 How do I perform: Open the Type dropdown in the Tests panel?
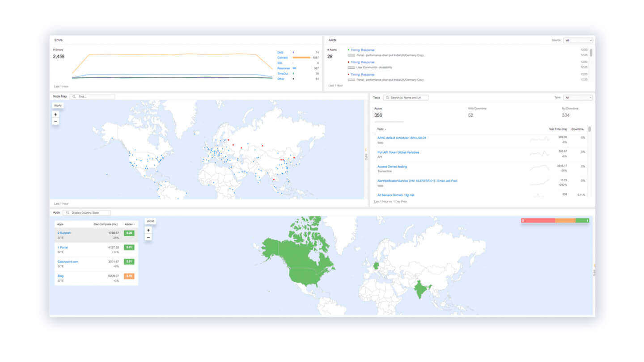click(x=579, y=97)
